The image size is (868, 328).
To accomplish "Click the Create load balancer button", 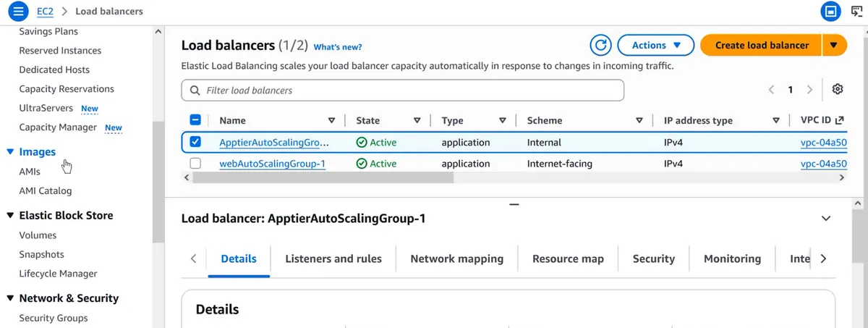I will tap(762, 45).
